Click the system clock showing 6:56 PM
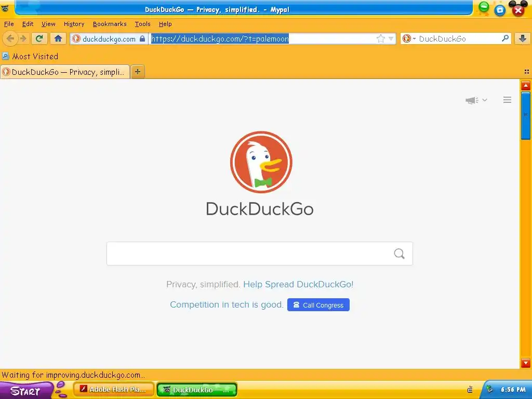Screen dimensions: 532x399 pyautogui.click(x=513, y=390)
